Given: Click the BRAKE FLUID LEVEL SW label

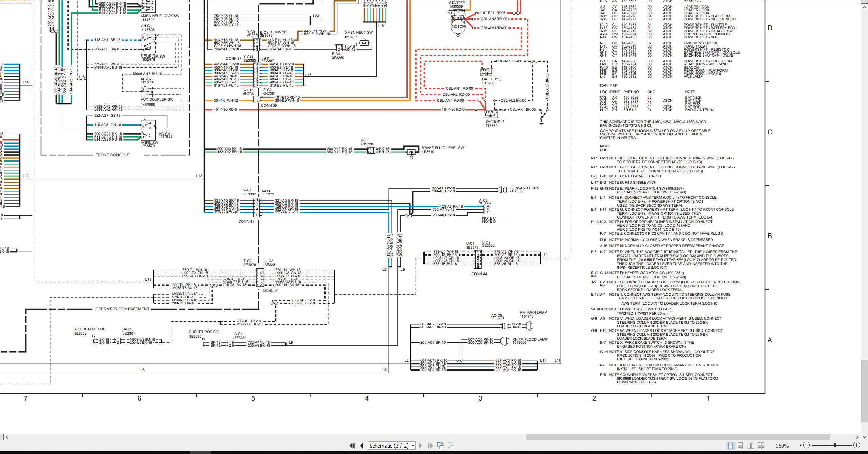Looking at the screenshot, I should coord(443,148).
